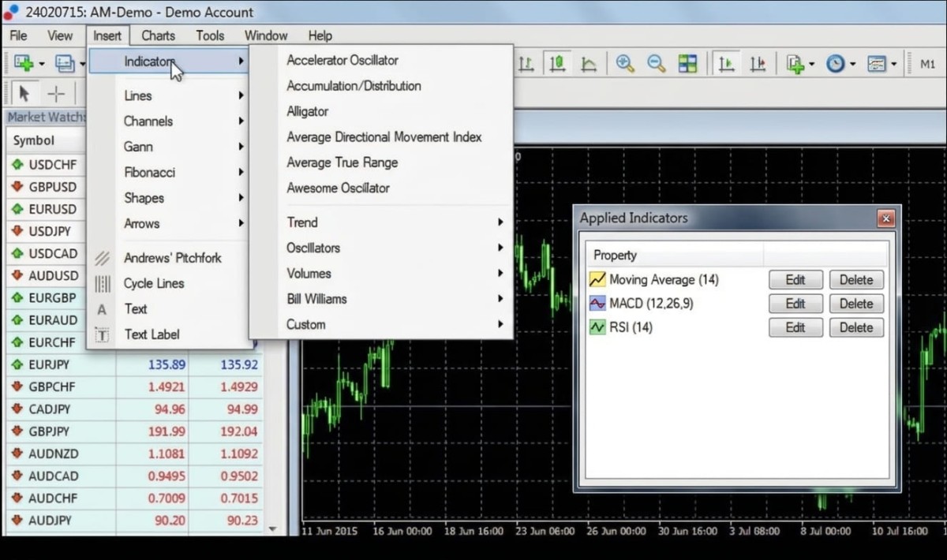Image resolution: width=947 pixels, height=560 pixels.
Task: Choose Awesome Oscillator indicator
Action: pyautogui.click(x=339, y=188)
